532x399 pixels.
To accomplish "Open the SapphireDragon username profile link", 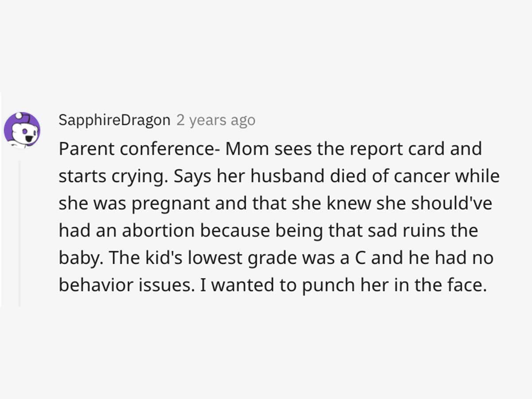I will (x=114, y=120).
